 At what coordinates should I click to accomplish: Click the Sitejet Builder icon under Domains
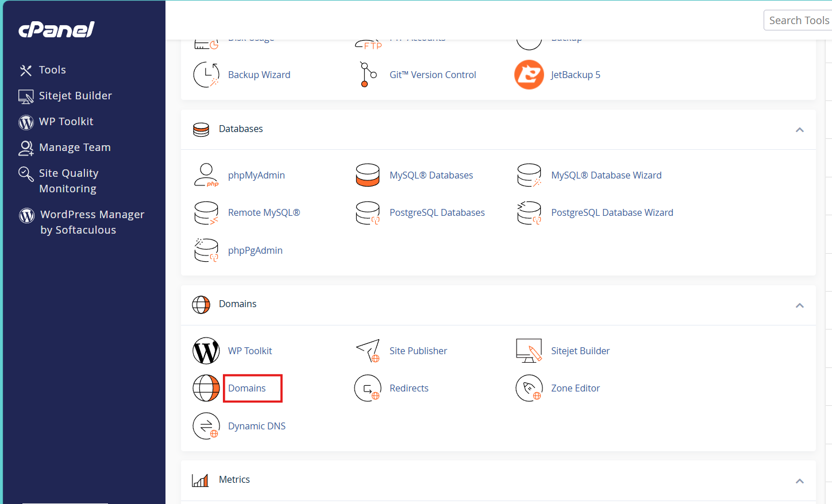point(529,351)
